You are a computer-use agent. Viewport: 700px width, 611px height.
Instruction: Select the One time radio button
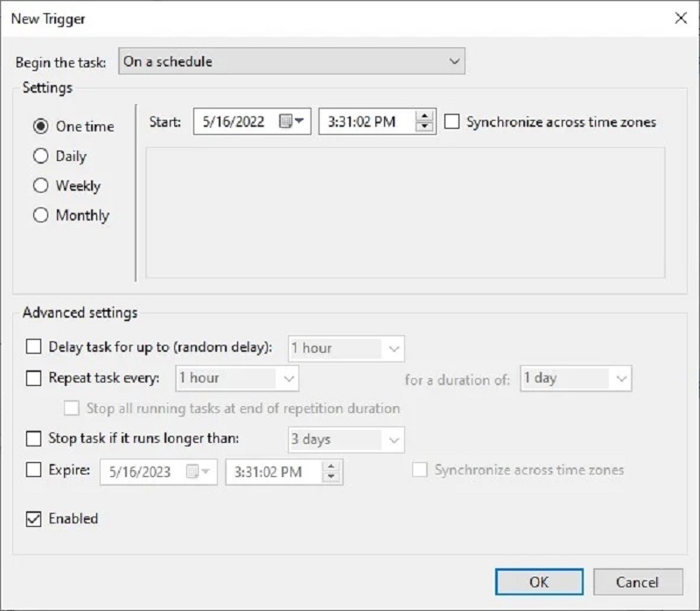(x=40, y=126)
